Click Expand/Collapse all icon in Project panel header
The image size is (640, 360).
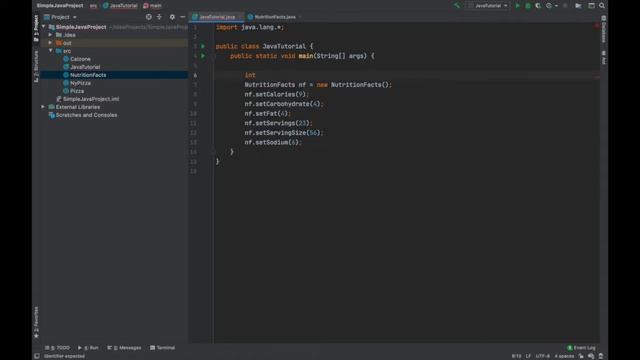(159, 17)
